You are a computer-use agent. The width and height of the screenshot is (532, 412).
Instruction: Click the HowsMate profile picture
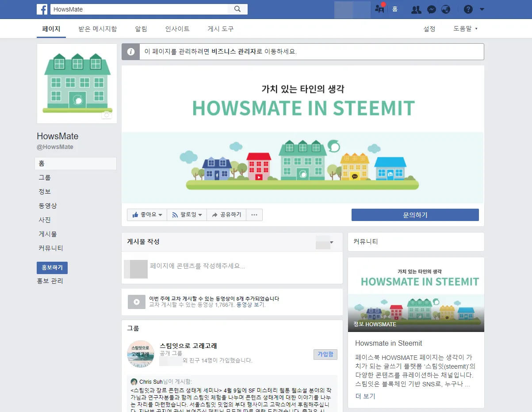pos(77,84)
